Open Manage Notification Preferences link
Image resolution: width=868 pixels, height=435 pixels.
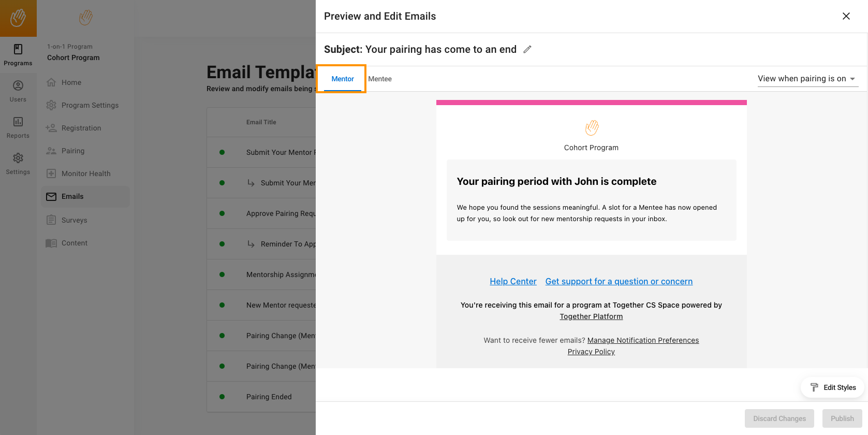pos(643,340)
